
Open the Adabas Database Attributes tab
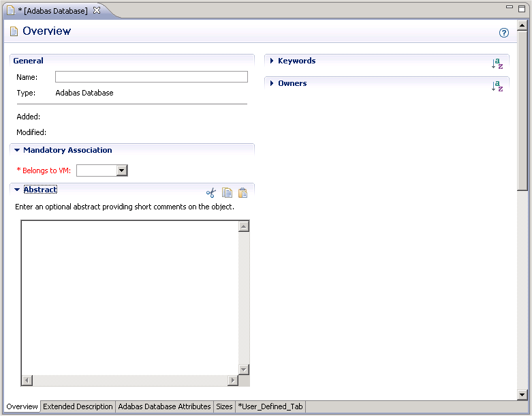click(x=164, y=406)
